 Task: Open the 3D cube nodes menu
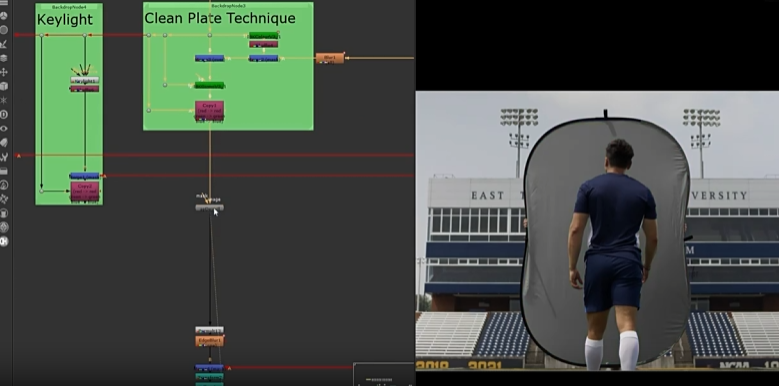3,86
